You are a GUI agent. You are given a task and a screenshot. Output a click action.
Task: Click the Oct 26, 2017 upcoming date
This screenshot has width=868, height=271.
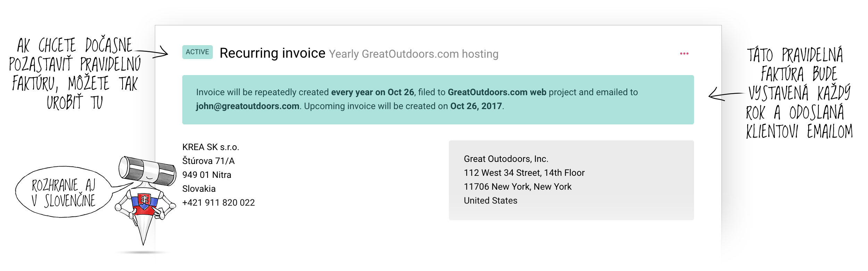[x=476, y=106]
